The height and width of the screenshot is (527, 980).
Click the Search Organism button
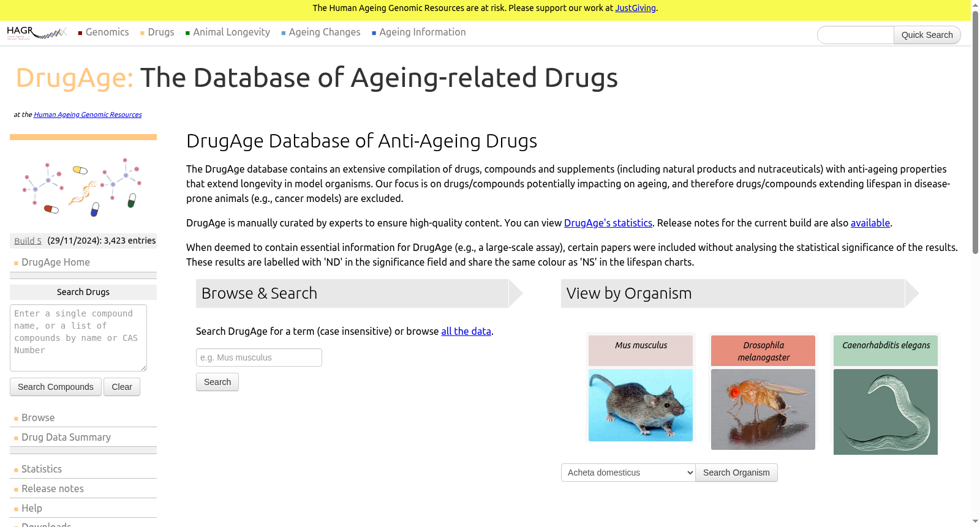[x=736, y=473]
